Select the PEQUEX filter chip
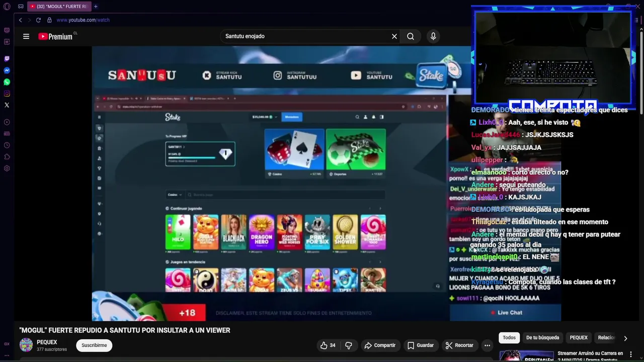The width and height of the screenshot is (644, 362). [579, 338]
